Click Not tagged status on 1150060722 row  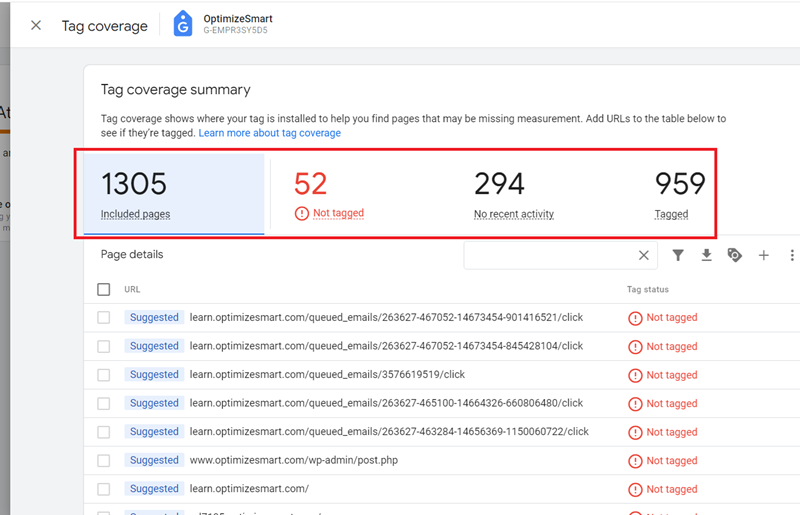663,432
